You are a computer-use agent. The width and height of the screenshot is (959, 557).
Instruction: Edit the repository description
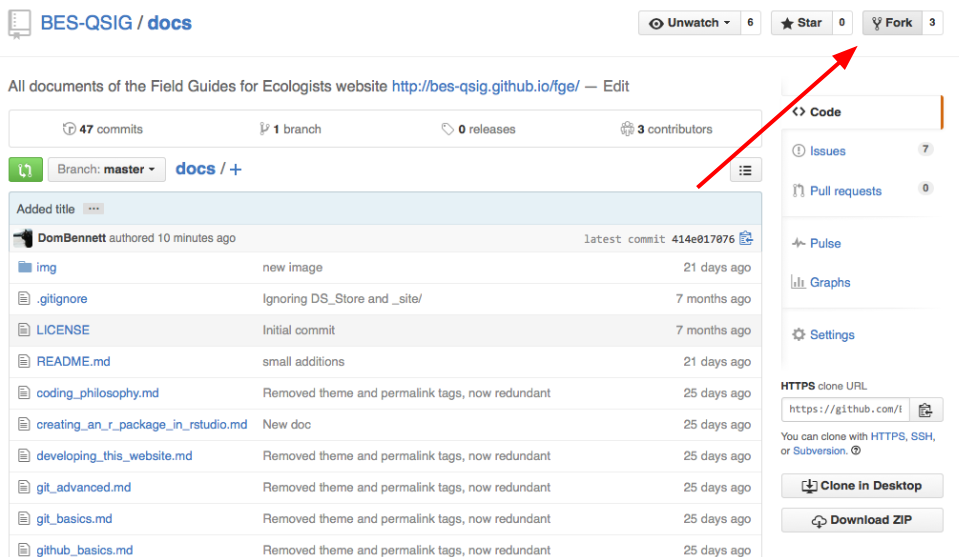[616, 86]
